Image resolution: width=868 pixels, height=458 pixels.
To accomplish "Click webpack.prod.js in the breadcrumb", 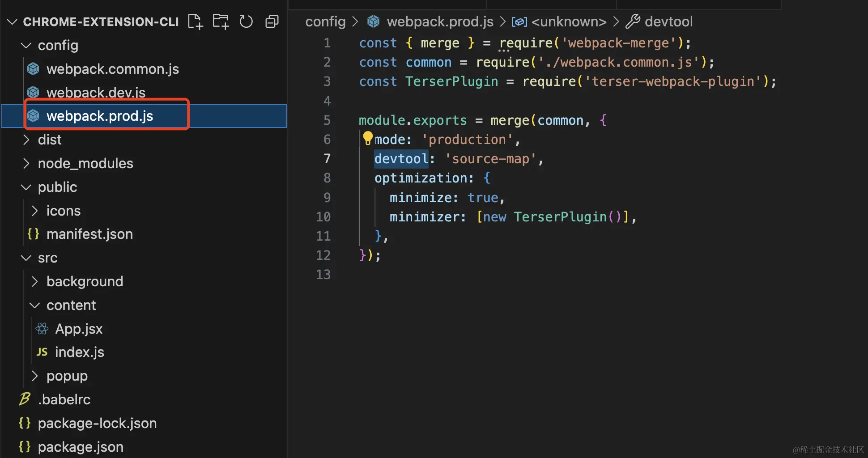I will coord(440,21).
